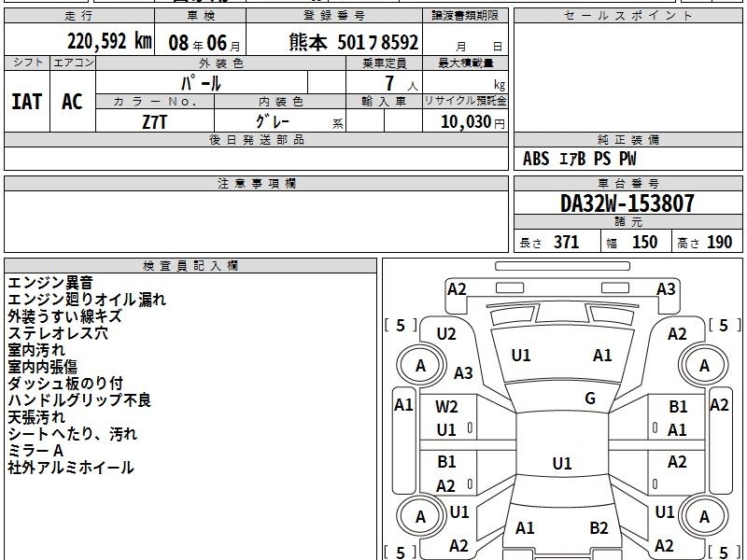Image resolution: width=747 pixels, height=560 pixels.
Task: Click the inspector note エンジン異音
Action: 50,283
